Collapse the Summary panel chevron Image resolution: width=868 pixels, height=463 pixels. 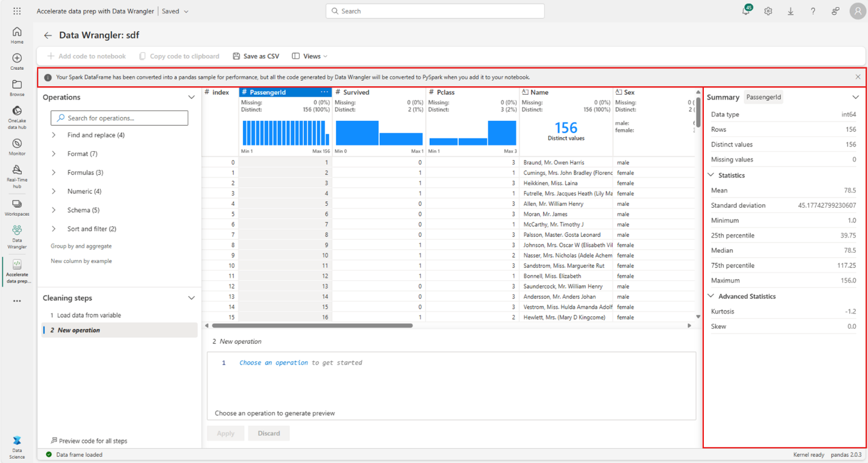856,97
